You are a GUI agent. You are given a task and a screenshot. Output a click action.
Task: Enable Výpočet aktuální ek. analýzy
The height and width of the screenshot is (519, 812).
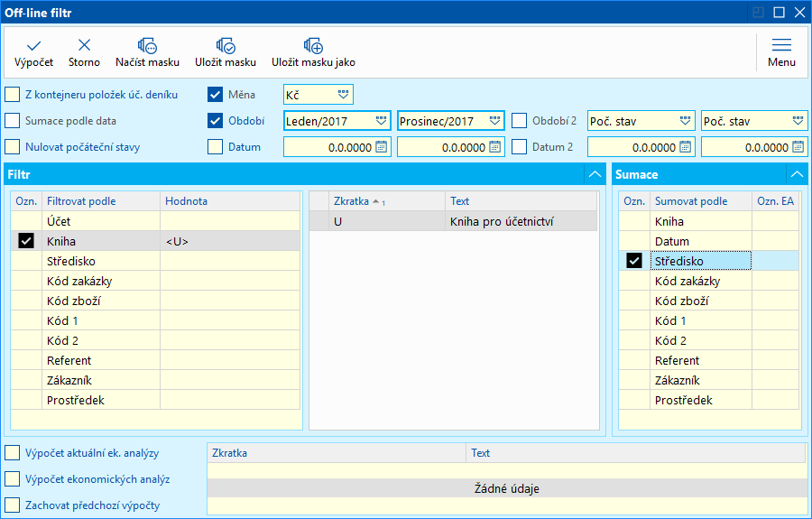point(13,453)
